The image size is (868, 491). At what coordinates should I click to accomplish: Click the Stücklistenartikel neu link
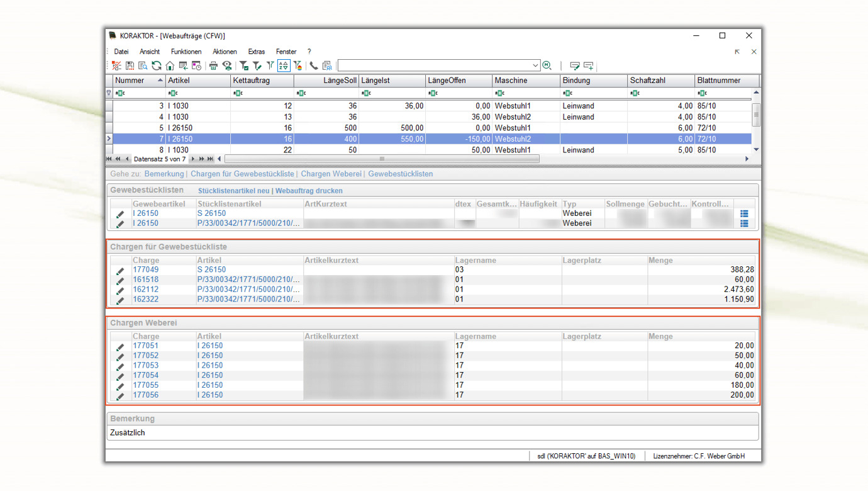pyautogui.click(x=233, y=191)
